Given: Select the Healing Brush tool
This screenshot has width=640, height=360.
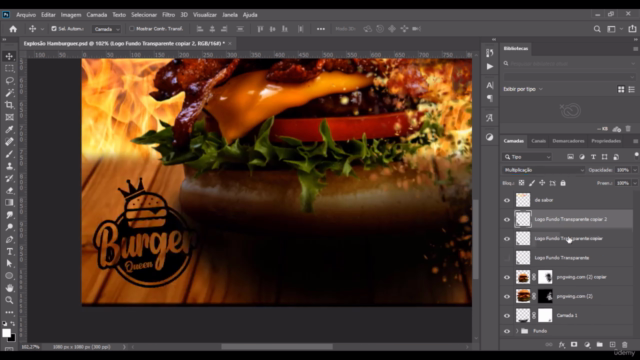Looking at the screenshot, I should (9, 142).
